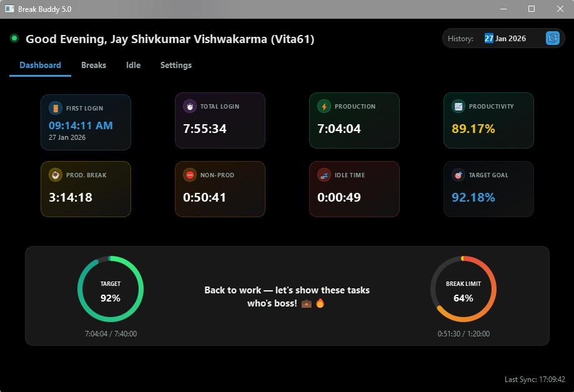The width and height of the screenshot is (574, 392).
Task: Click the Break Buddy app icon in title bar
Action: [x=9, y=9]
